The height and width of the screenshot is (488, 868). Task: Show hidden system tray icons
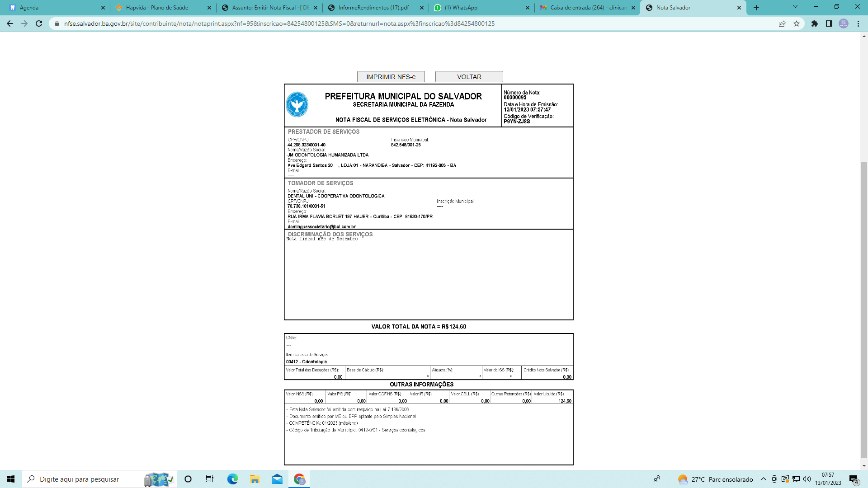point(764,479)
